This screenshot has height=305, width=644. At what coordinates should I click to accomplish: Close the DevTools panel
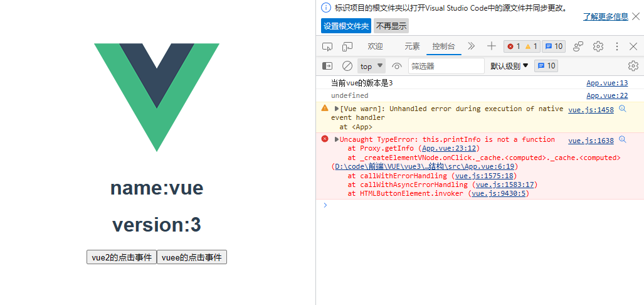click(633, 46)
